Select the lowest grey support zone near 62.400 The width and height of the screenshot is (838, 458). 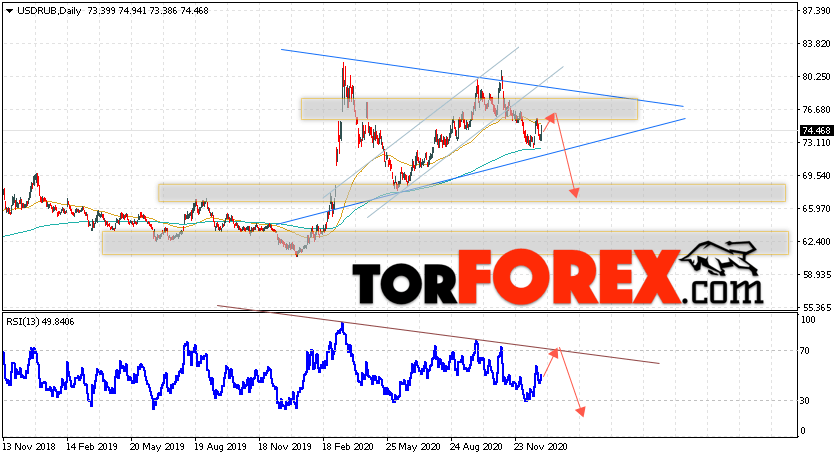coord(445,243)
